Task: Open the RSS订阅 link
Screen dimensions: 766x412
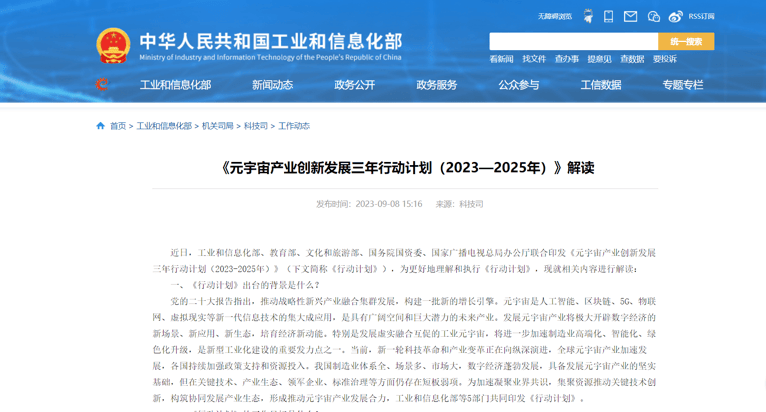Action: (x=701, y=17)
